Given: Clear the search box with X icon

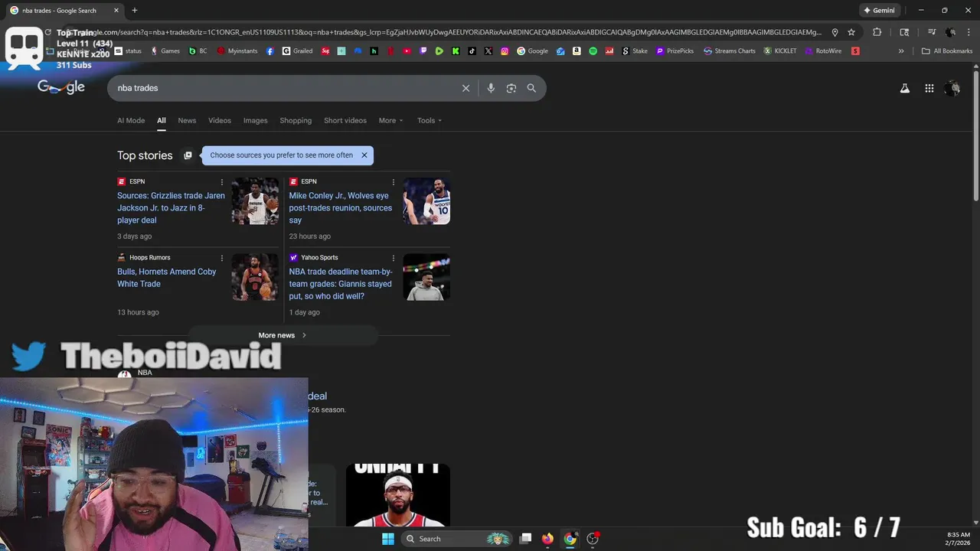Looking at the screenshot, I should [465, 88].
